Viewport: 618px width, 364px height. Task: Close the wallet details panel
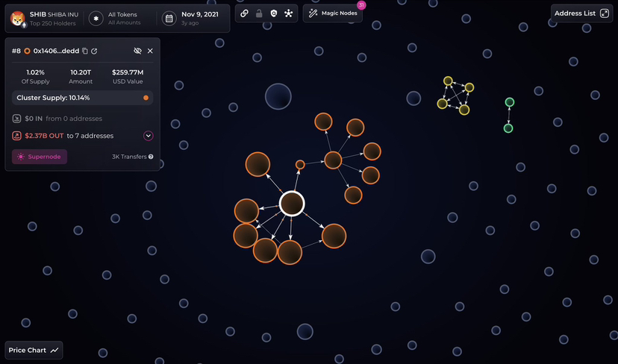(x=150, y=51)
